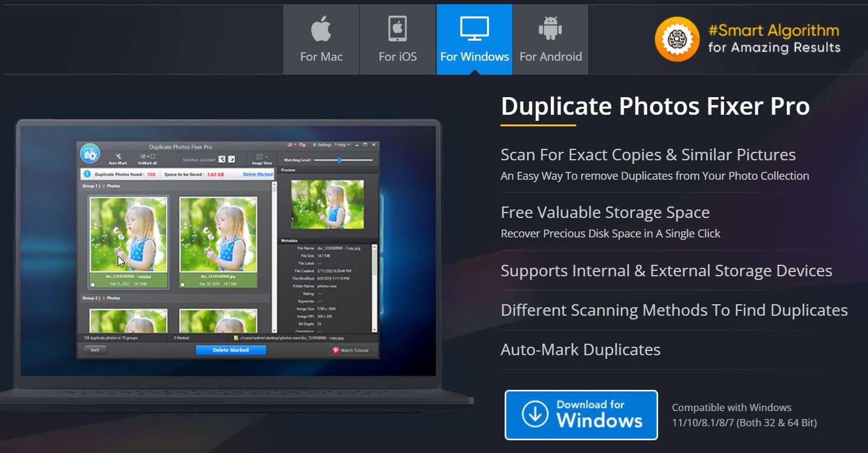Tick checkbox for dsc_1224568960.jpg dated Dec 2019

[183, 285]
